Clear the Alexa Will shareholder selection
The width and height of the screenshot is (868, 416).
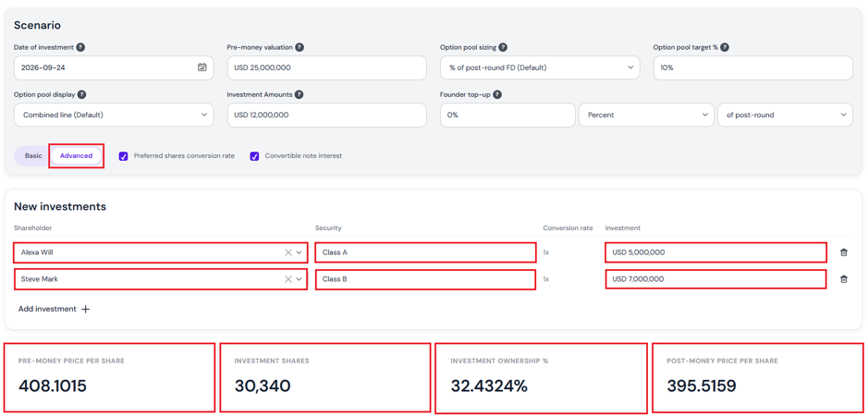click(287, 252)
